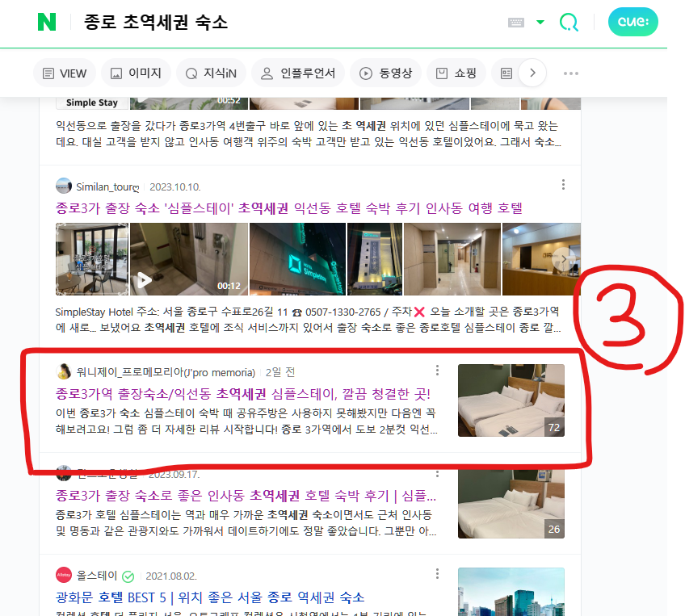Select the 동영상 tab
This screenshot has height=616, width=685.
(386, 73)
